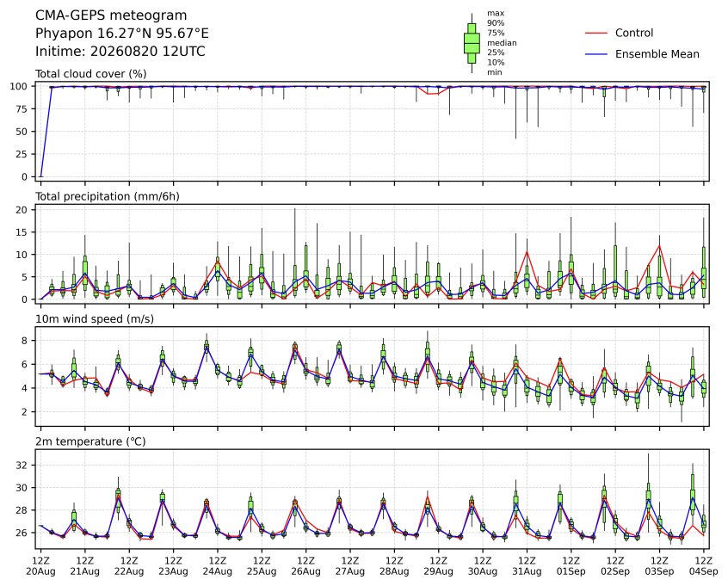728x586 pixels.
Task: Click the '32' tick on temperature axis
Action: click(x=22, y=466)
